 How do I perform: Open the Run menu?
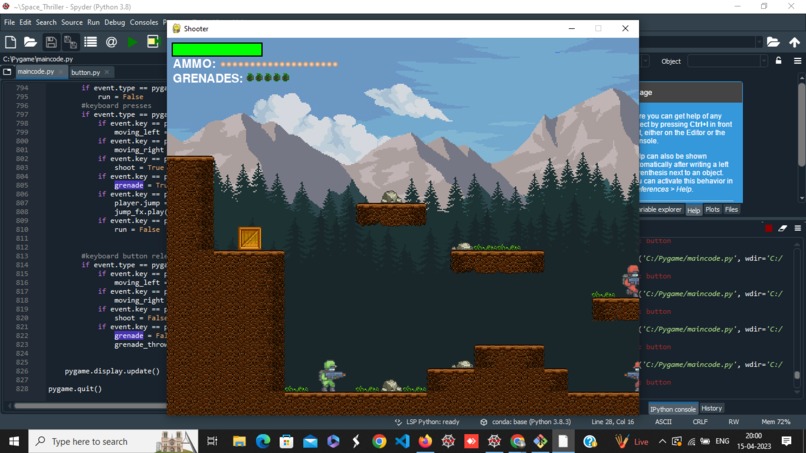point(93,23)
